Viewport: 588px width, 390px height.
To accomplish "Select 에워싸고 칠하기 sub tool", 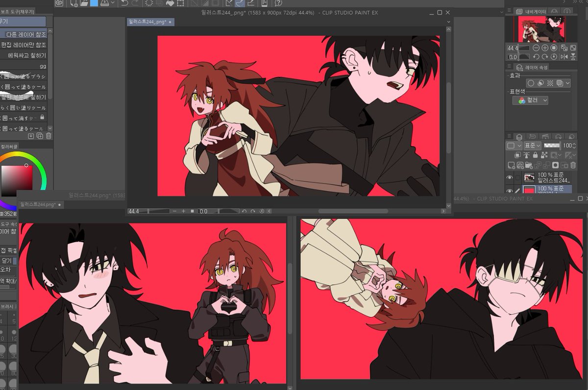I will [x=24, y=55].
